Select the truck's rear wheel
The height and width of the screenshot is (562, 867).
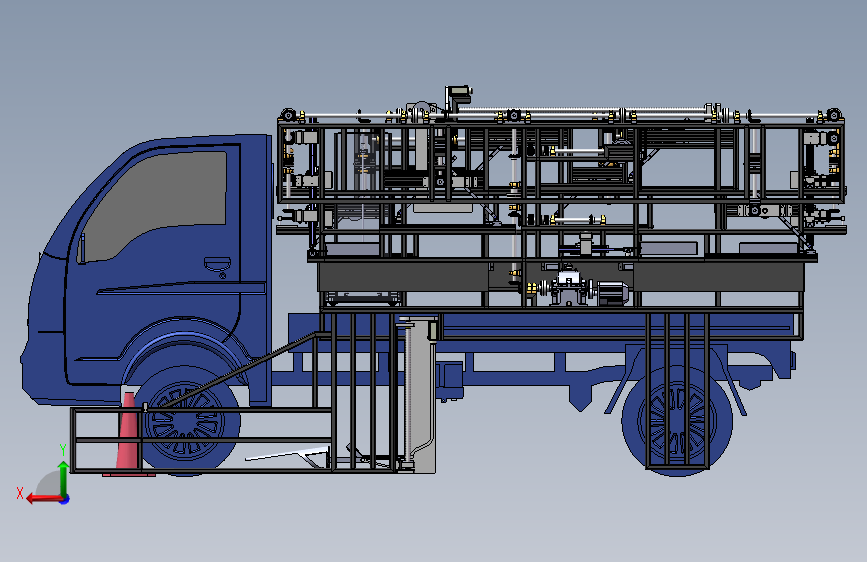point(677,420)
